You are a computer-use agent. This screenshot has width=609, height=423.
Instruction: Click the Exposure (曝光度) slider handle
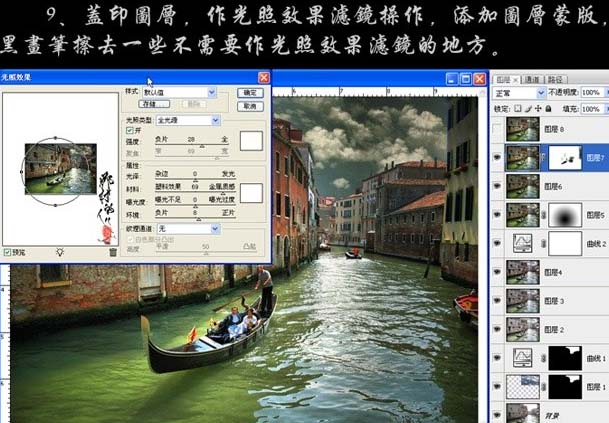(x=195, y=206)
